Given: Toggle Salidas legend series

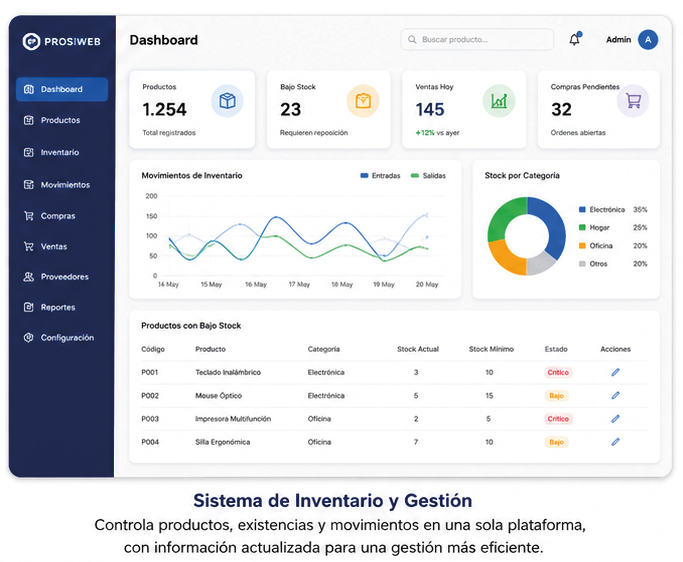Looking at the screenshot, I should tap(428, 176).
